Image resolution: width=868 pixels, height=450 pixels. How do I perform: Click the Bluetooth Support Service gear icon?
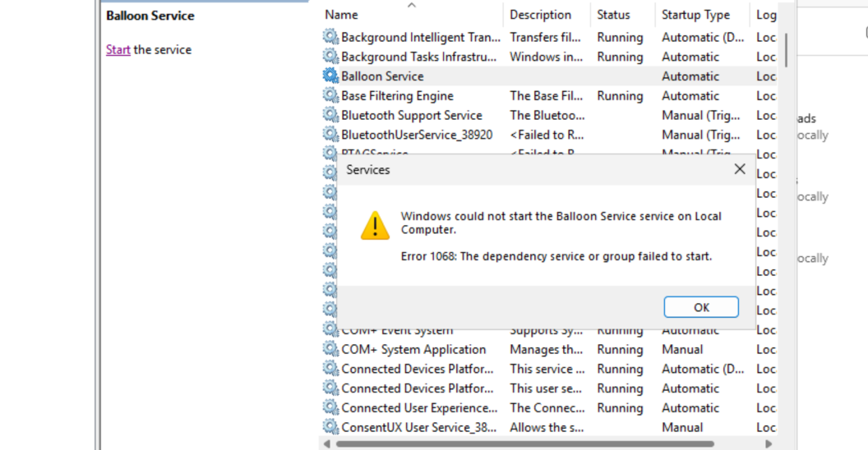tap(330, 116)
